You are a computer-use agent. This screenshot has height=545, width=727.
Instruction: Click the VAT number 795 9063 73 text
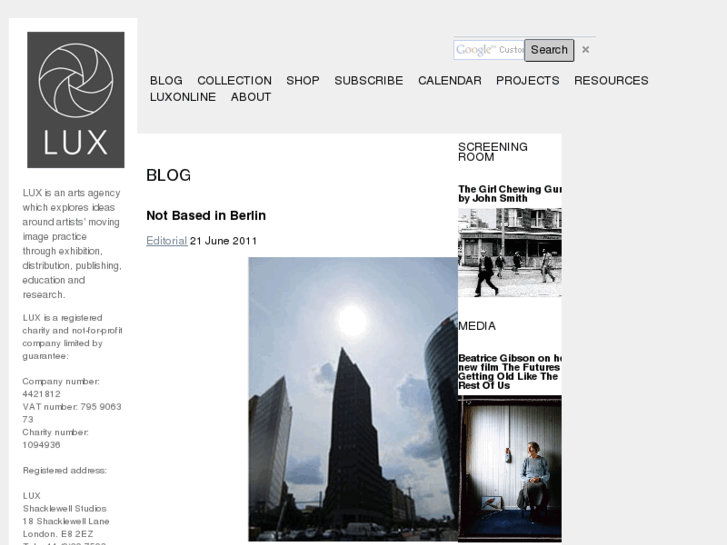(x=72, y=413)
